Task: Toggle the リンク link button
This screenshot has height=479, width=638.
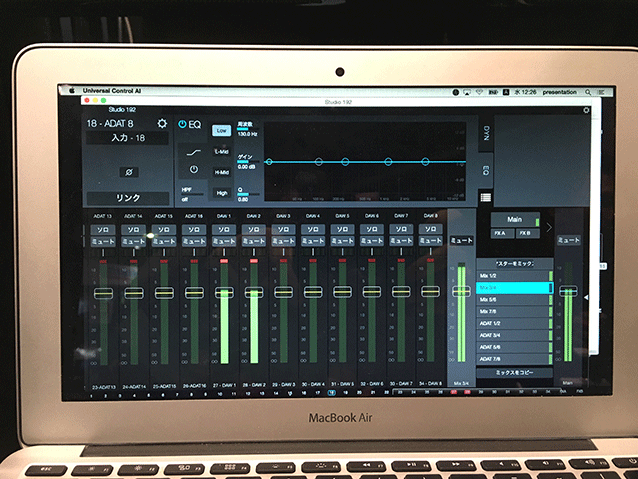Action: (x=128, y=198)
